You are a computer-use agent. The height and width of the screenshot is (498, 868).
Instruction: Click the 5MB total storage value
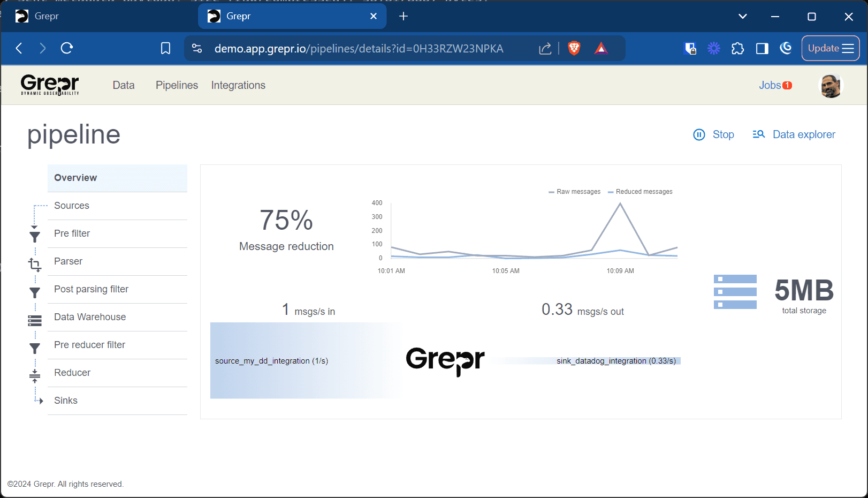[x=804, y=291]
